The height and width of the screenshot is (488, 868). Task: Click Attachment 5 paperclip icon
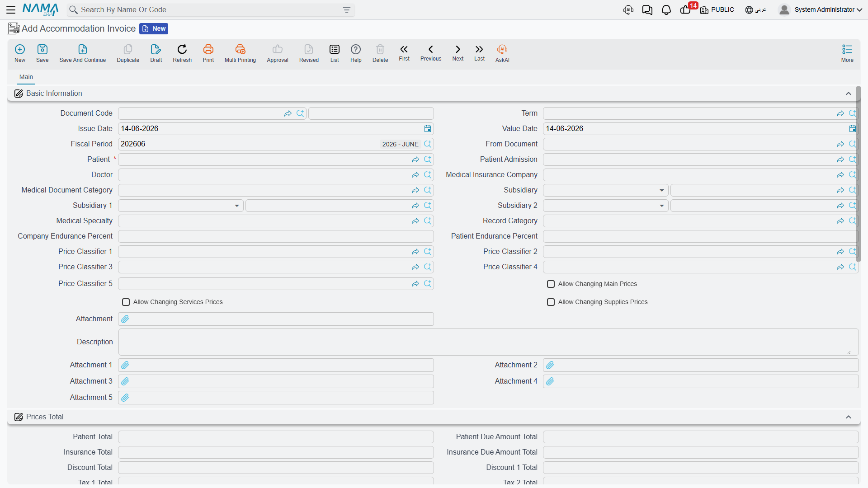(125, 398)
